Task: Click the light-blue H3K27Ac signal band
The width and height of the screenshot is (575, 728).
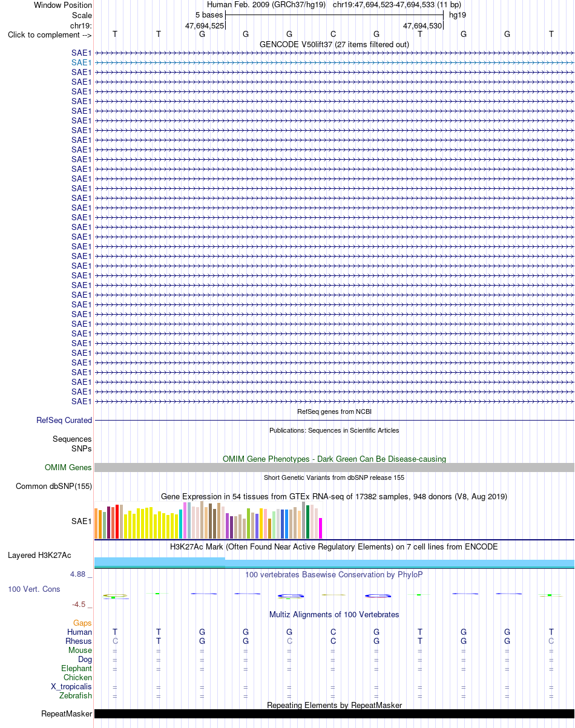Action: (334, 563)
